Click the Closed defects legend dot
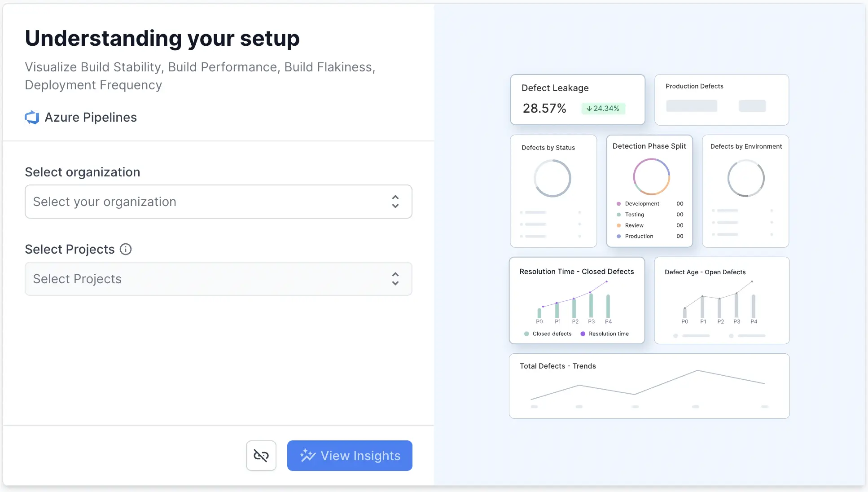 [x=526, y=334]
